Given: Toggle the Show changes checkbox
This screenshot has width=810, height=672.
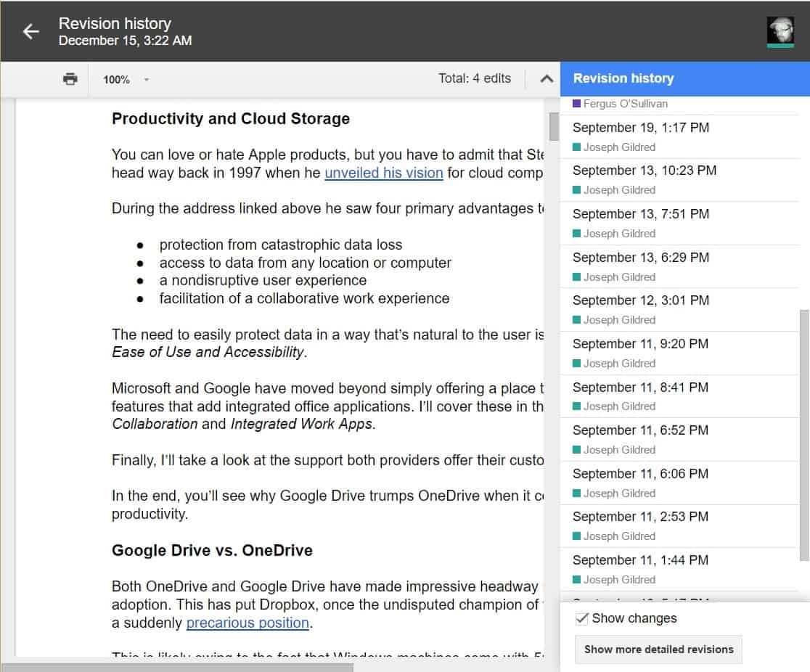Looking at the screenshot, I should click(x=581, y=618).
